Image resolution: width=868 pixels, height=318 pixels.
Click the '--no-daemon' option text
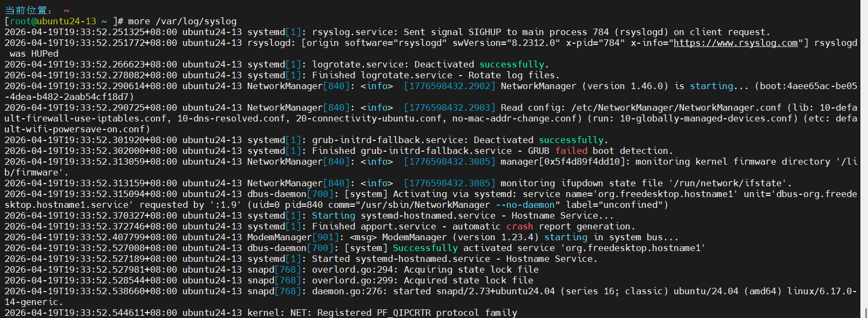tap(525, 205)
